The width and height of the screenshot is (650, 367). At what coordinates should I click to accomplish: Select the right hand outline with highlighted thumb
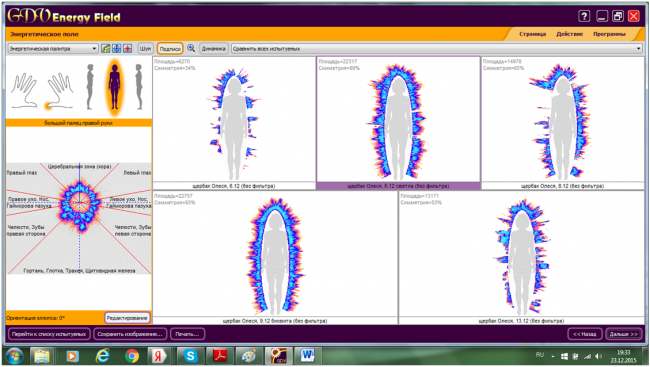coord(60,91)
